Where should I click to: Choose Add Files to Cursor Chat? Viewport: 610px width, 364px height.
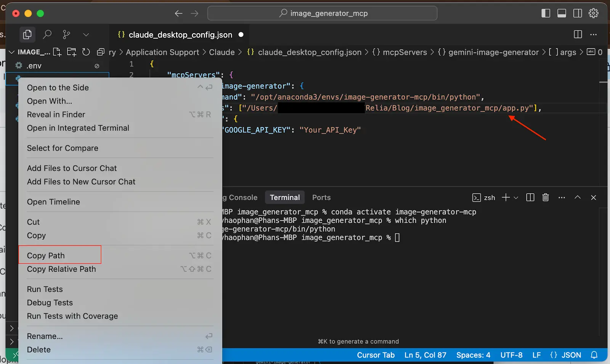tap(120, 168)
